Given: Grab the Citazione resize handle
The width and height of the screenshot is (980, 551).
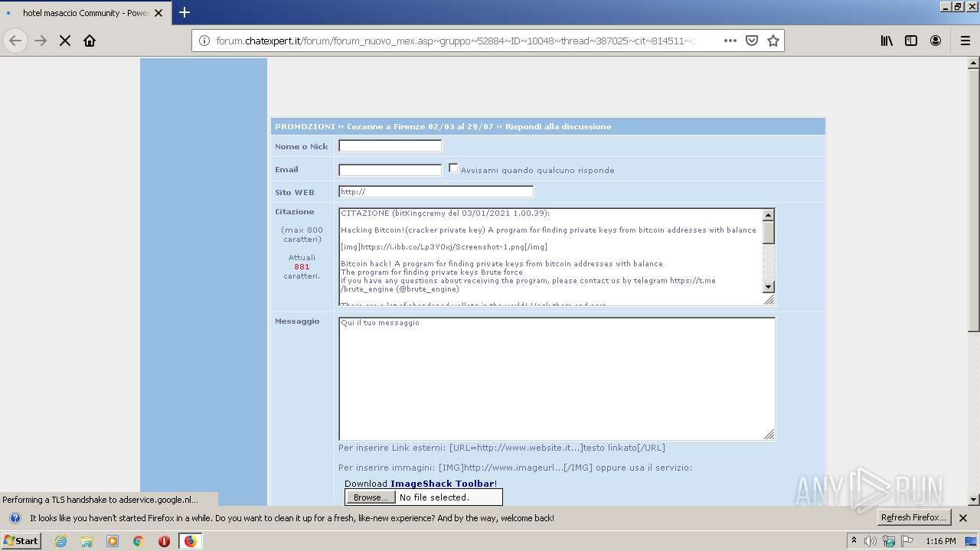Looking at the screenshot, I should point(769,299).
